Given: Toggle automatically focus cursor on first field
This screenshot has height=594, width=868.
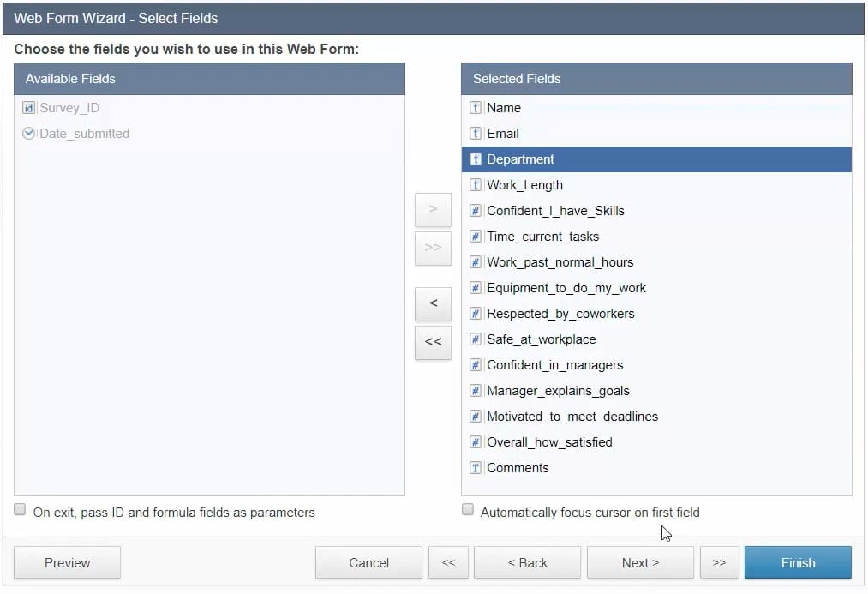Looking at the screenshot, I should pyautogui.click(x=467, y=510).
